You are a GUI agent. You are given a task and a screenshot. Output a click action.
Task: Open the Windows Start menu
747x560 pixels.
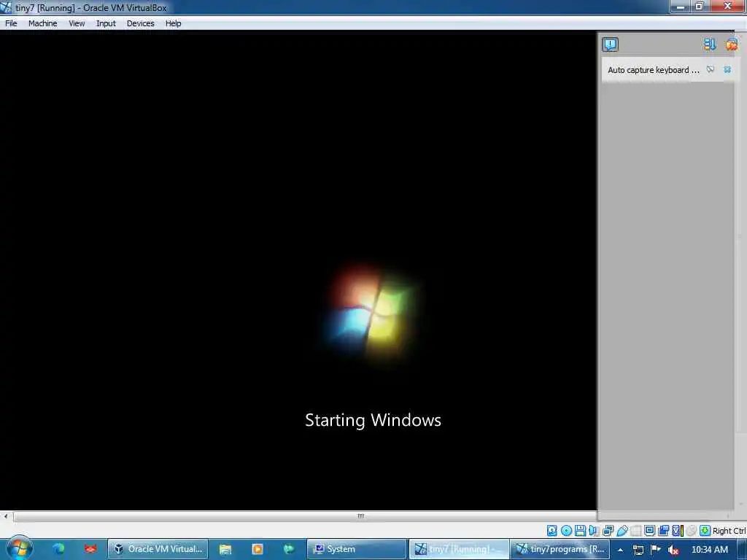[x=19, y=549]
